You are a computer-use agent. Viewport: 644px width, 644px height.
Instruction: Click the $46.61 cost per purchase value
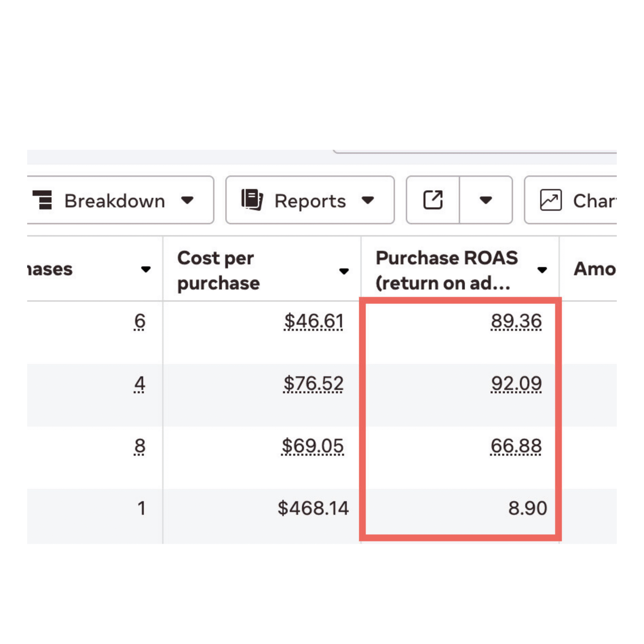coord(314,321)
